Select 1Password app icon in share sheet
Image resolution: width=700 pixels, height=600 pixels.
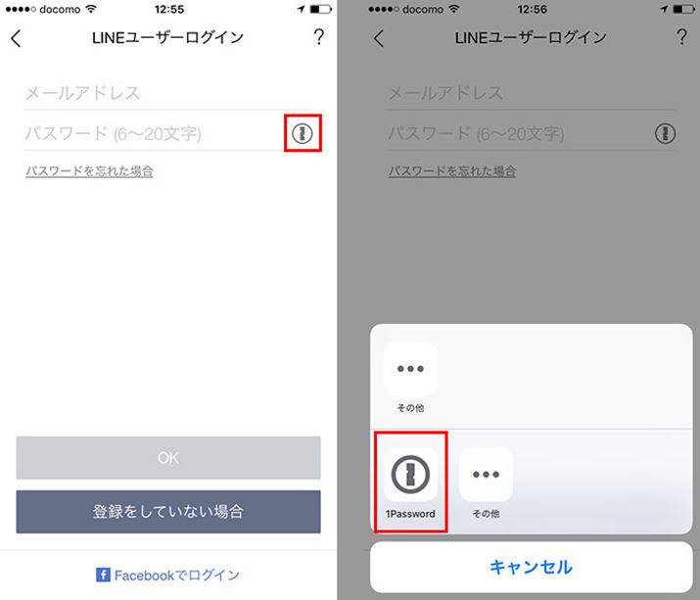coord(410,474)
